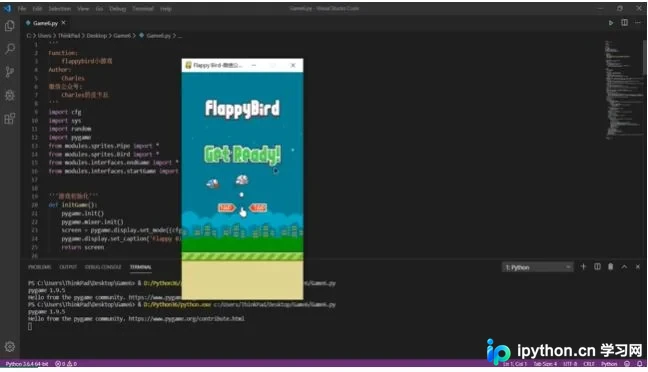Split the editor to the right
648x372 pixels.
pos(624,23)
